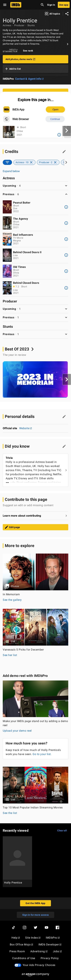This screenshot has width=71, height=980.
Task: Collapse Previous Actress credits
Action: (35, 194)
